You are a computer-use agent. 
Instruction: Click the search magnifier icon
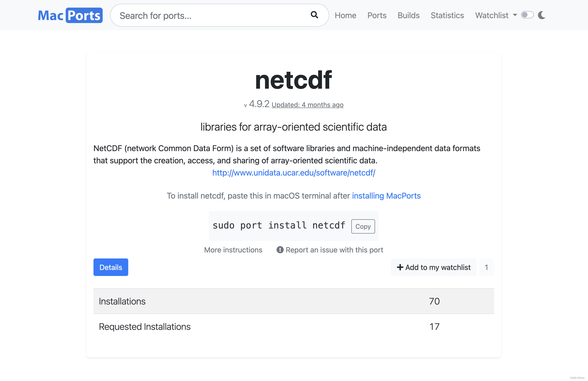[314, 15]
